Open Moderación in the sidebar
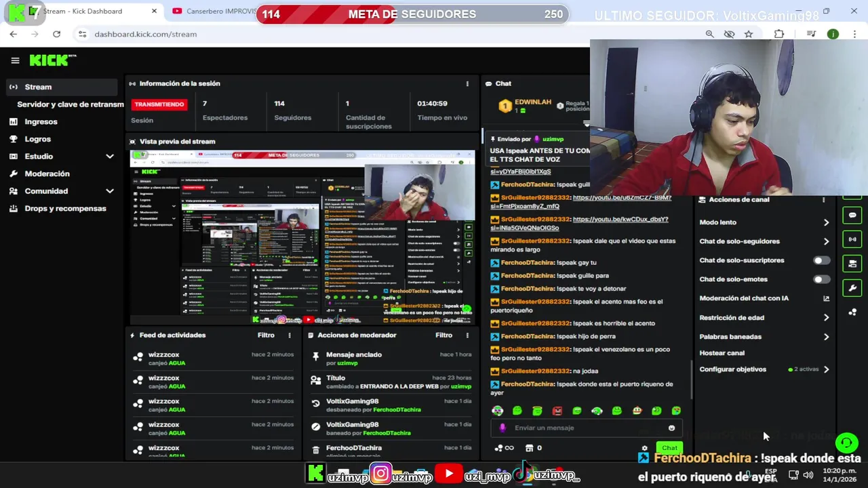868x488 pixels. pos(47,174)
